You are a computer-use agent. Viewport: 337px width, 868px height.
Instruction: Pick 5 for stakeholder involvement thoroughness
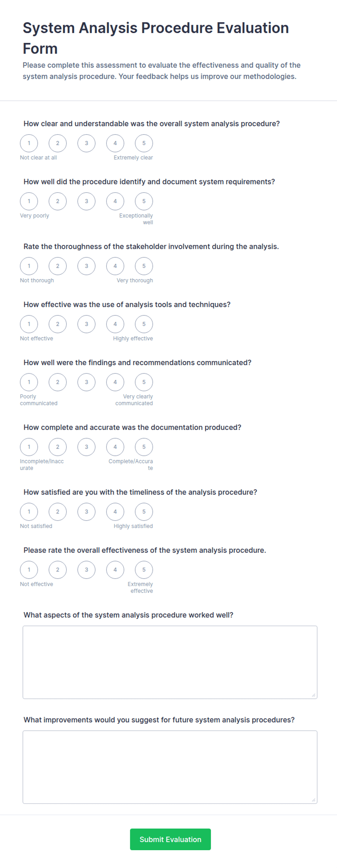(x=144, y=266)
